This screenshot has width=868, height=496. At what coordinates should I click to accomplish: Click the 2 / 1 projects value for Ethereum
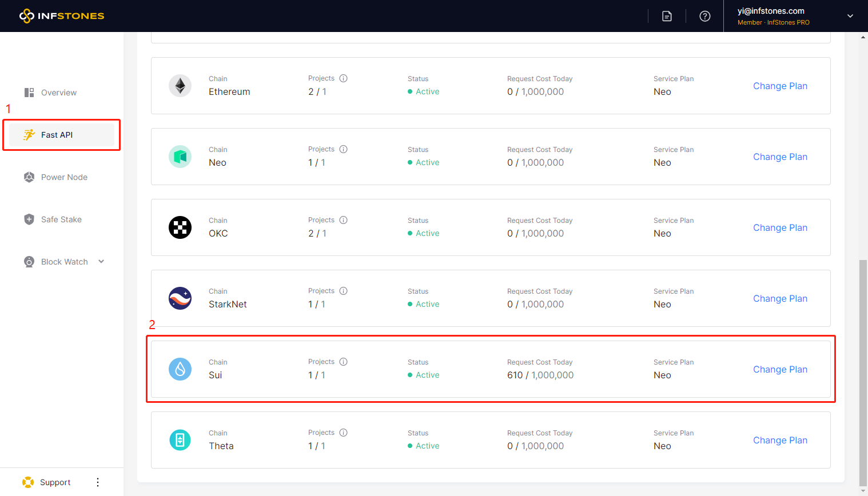(317, 92)
